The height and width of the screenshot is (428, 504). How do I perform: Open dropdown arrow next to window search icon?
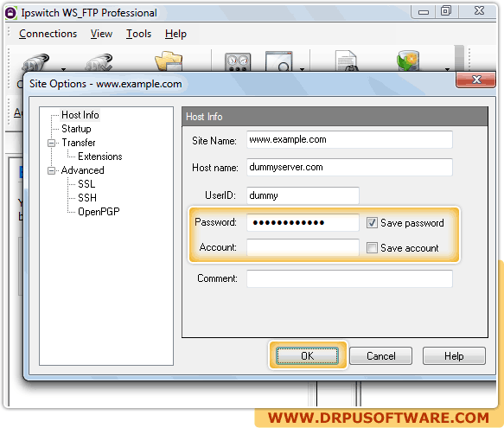pyautogui.click(x=303, y=69)
